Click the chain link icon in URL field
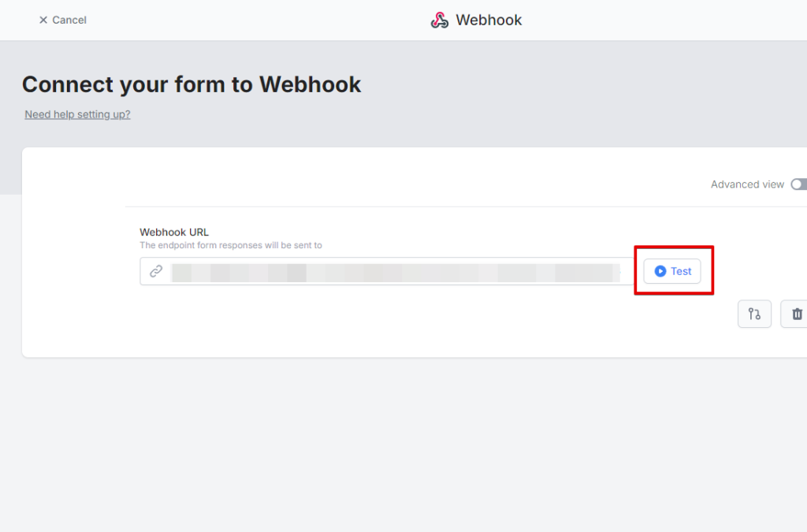The width and height of the screenshot is (807, 532). 156,271
